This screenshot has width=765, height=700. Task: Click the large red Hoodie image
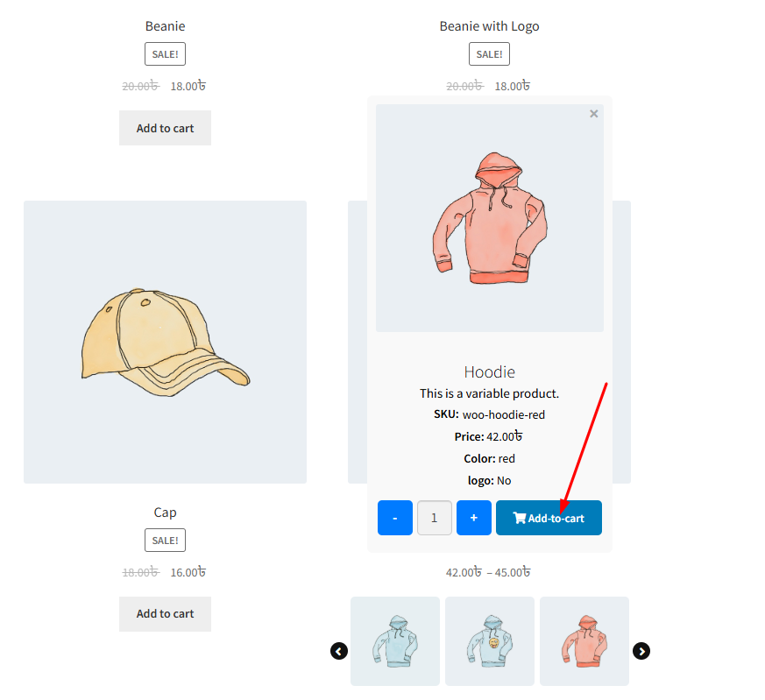(x=489, y=218)
